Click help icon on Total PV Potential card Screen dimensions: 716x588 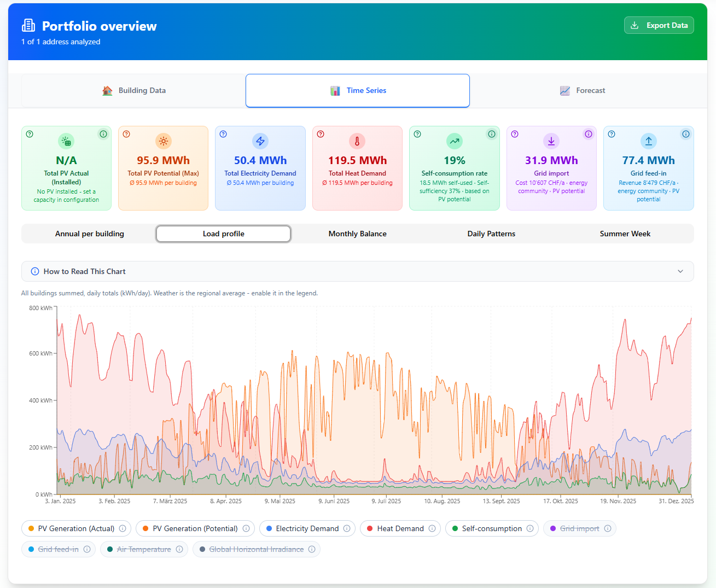click(x=126, y=134)
